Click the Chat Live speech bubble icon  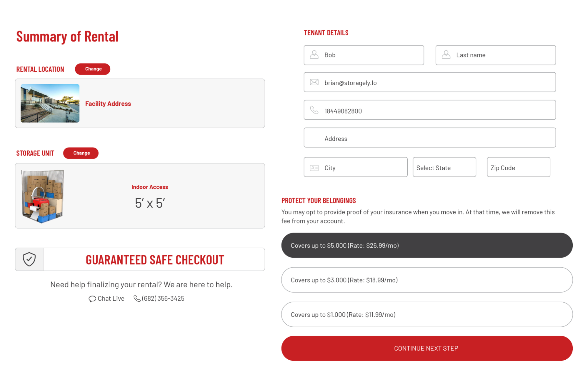92,299
